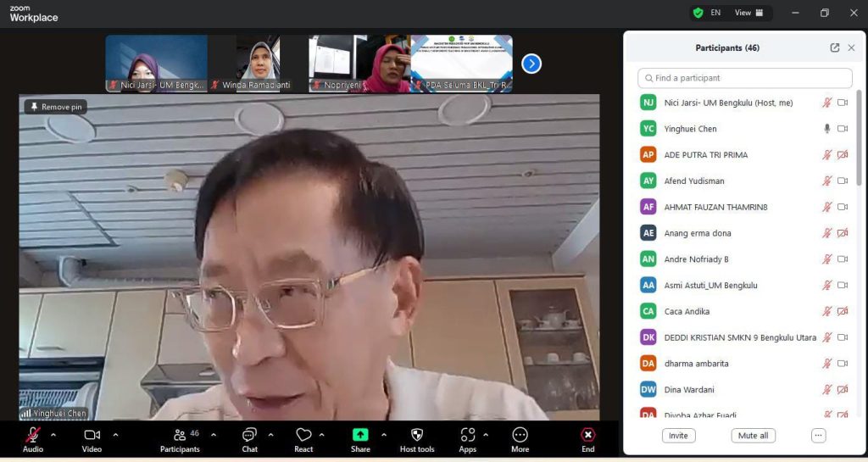Pop out the Participants panel
Image resolution: width=868 pixels, height=462 pixels.
pyautogui.click(x=835, y=48)
